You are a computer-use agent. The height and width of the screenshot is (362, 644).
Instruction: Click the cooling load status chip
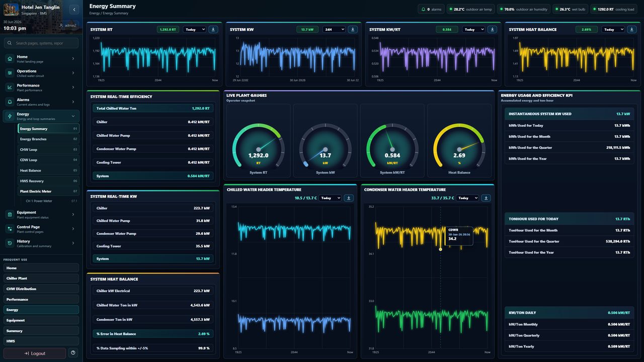pyautogui.click(x=615, y=9)
